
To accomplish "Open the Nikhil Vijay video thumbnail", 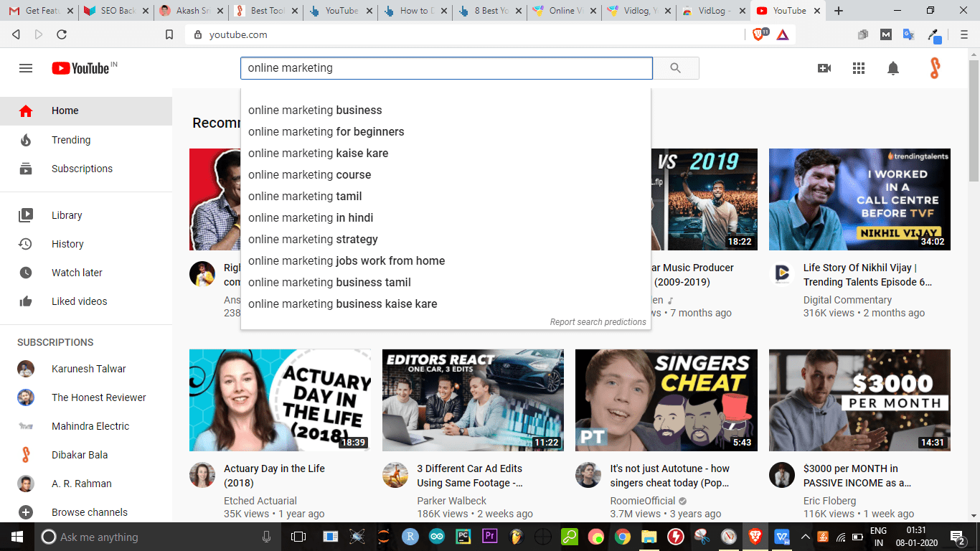I will (859, 199).
